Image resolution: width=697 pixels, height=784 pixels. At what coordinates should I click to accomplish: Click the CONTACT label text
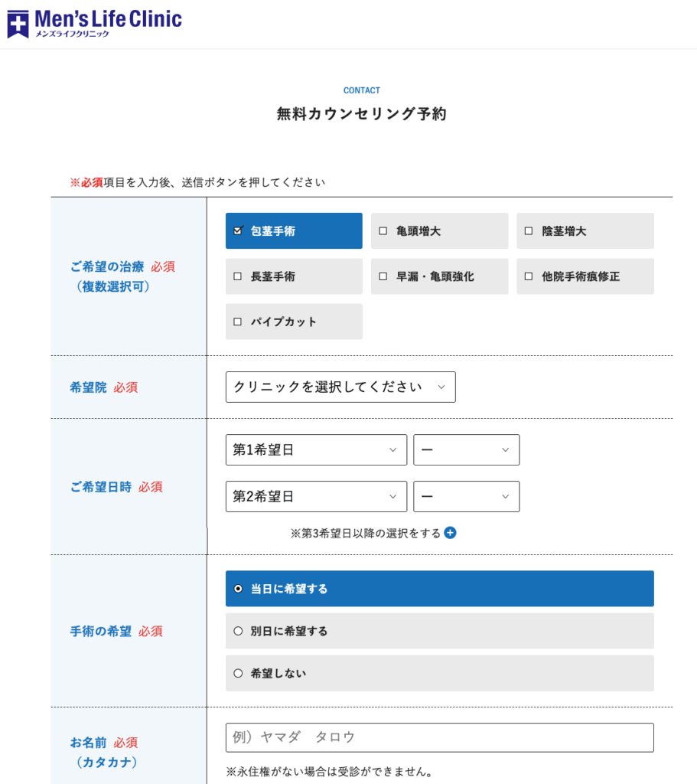pyautogui.click(x=362, y=90)
